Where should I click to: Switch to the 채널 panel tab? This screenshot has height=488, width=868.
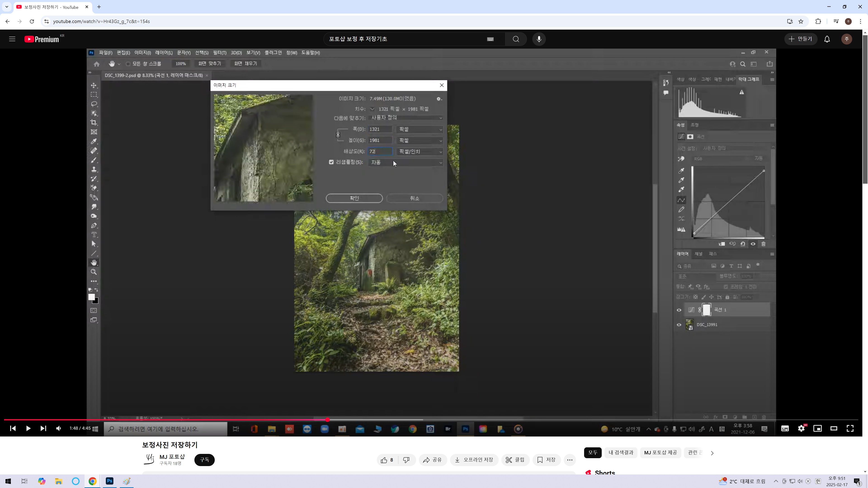698,253
